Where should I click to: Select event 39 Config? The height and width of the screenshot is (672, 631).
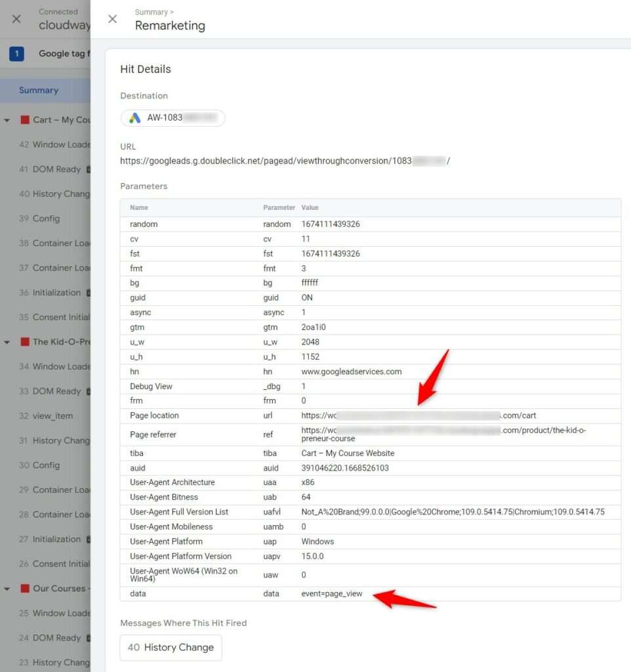[x=39, y=219]
